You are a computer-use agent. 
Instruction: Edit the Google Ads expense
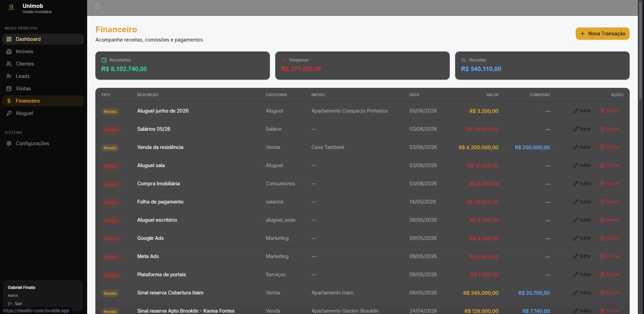pyautogui.click(x=582, y=238)
